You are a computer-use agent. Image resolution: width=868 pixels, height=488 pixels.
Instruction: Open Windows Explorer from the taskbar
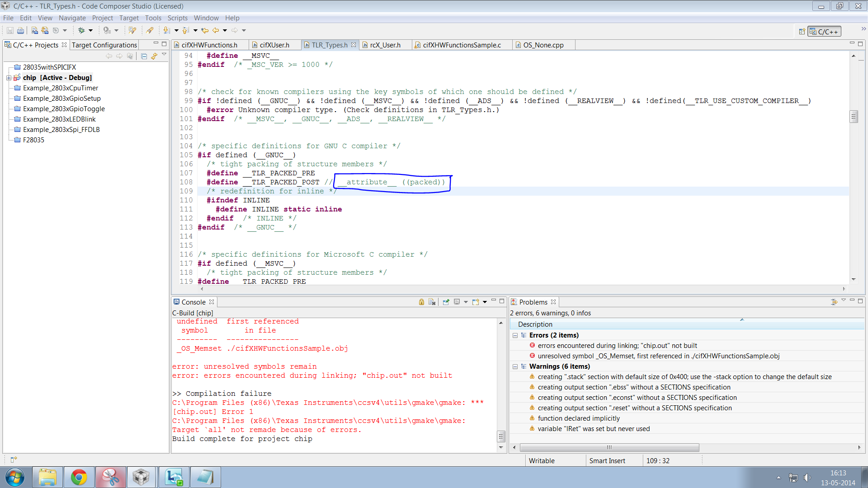pyautogui.click(x=47, y=477)
